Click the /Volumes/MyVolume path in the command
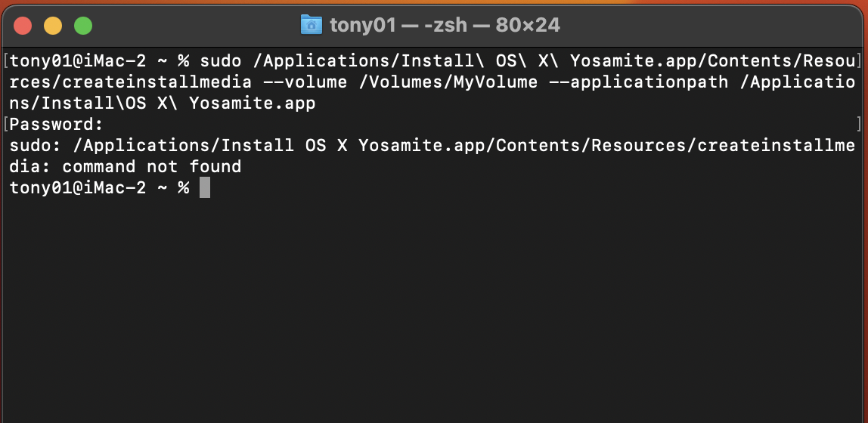Image resolution: width=868 pixels, height=423 pixels. click(448, 82)
